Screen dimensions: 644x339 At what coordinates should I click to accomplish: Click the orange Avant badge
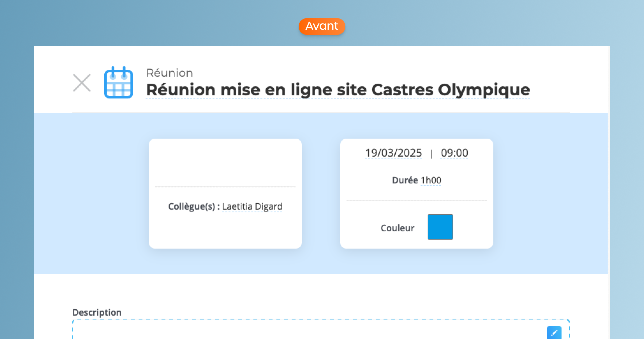pos(322,26)
